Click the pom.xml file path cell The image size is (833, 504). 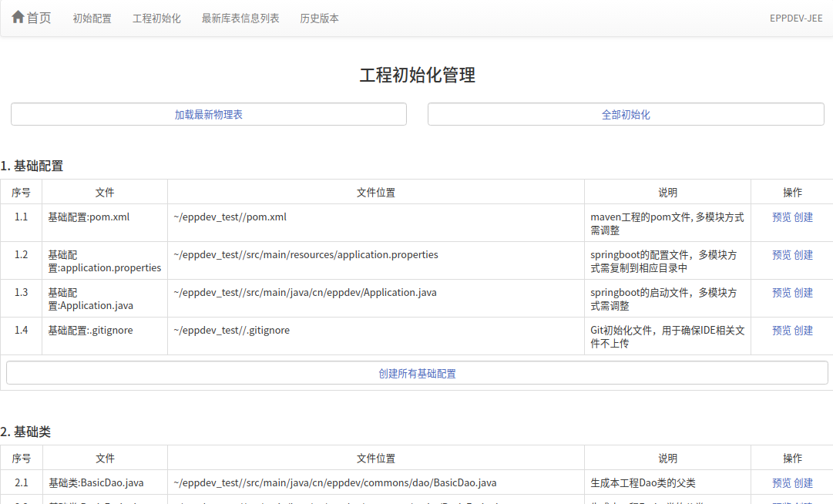click(x=230, y=217)
